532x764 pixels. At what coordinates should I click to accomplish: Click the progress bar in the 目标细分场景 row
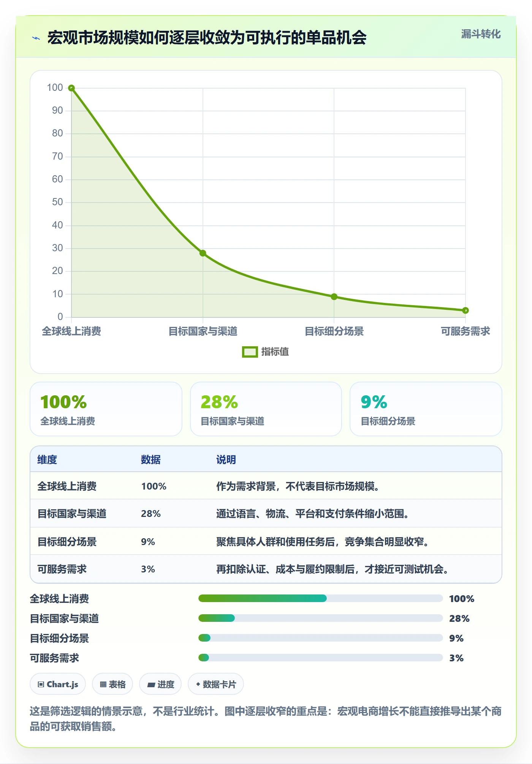[x=320, y=638]
